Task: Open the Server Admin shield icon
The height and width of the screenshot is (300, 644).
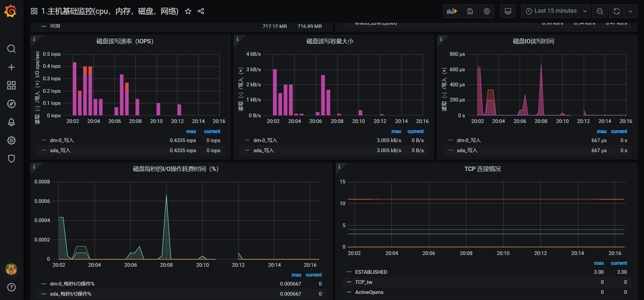Action: click(11, 159)
